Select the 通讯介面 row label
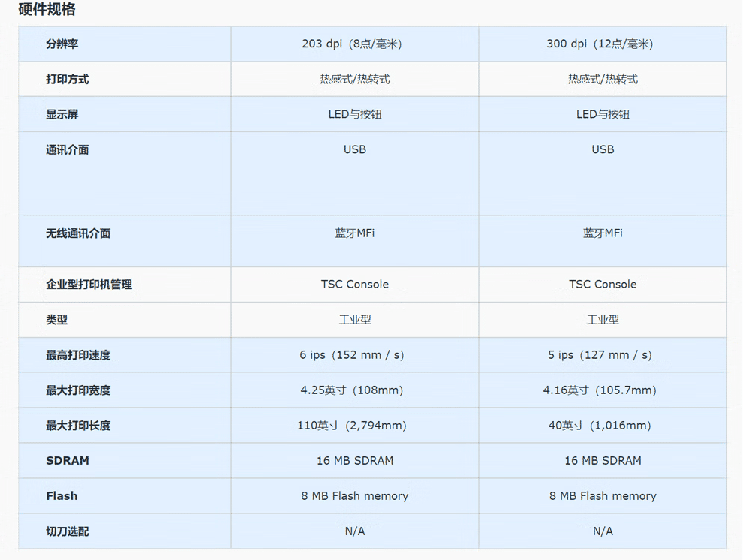 pos(67,150)
